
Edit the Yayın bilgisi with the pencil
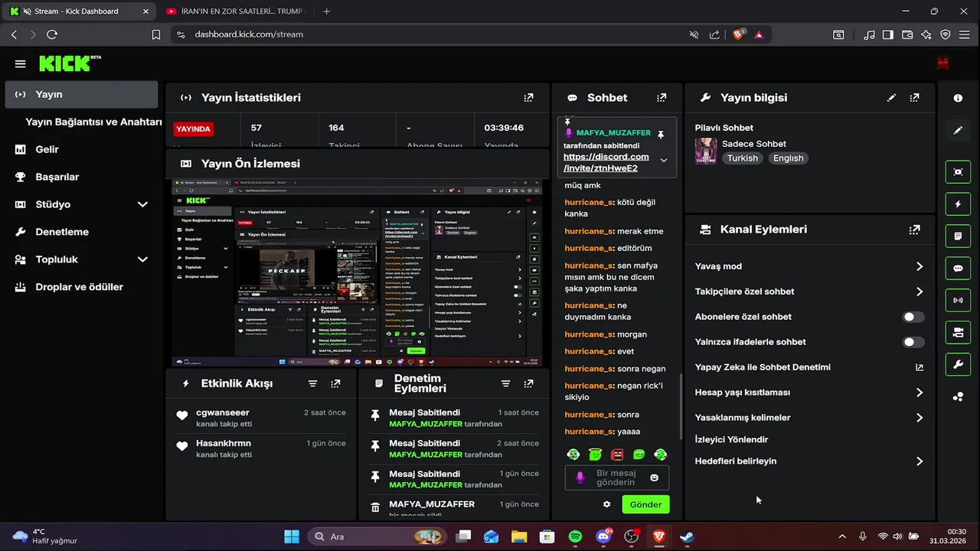[891, 98]
